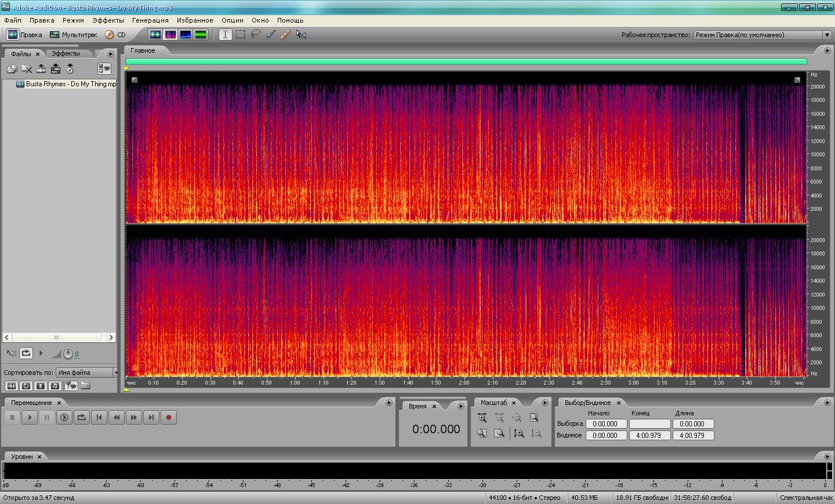Click Zoom In Horizontally icon
This screenshot has height=504, width=835.
[482, 418]
